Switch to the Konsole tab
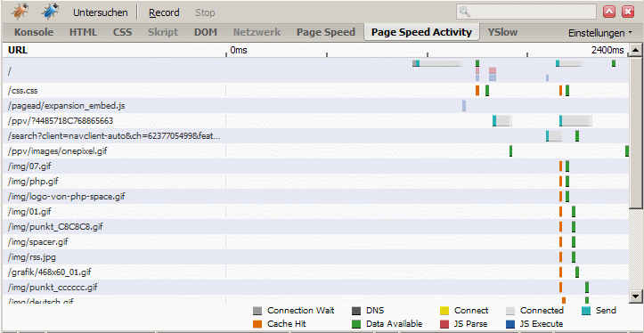 (34, 32)
